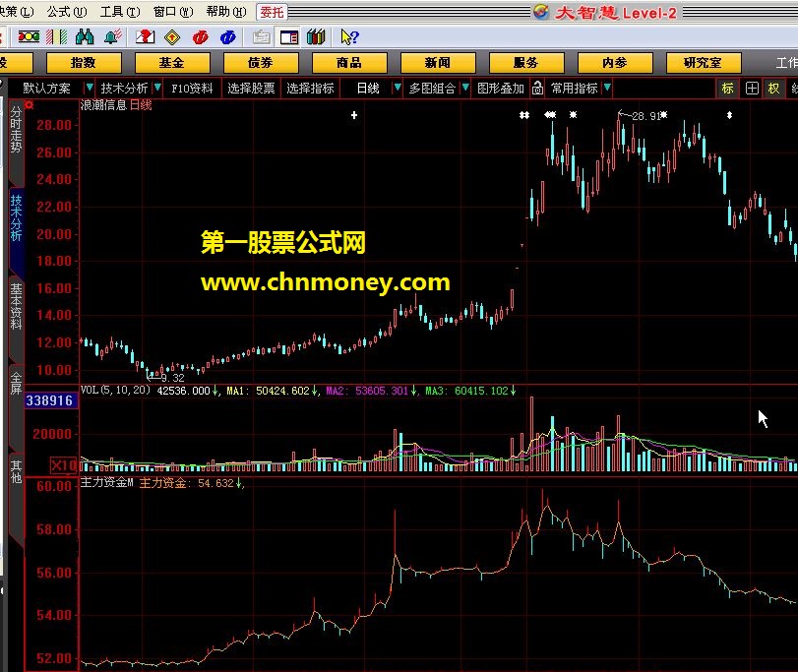Click the 图形叠加 toolbar button
The image size is (798, 672).
click(x=501, y=88)
